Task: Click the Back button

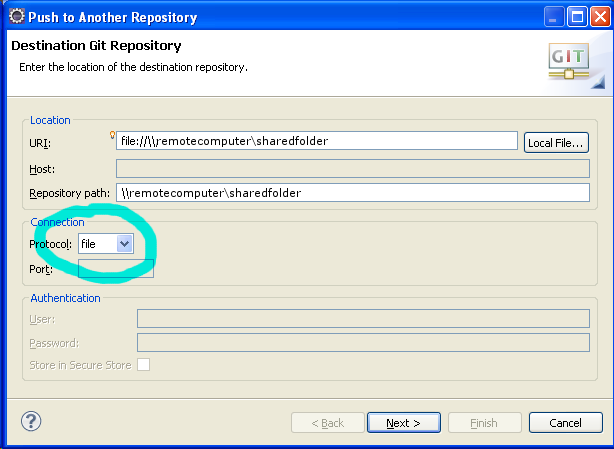Action: pyautogui.click(x=327, y=423)
